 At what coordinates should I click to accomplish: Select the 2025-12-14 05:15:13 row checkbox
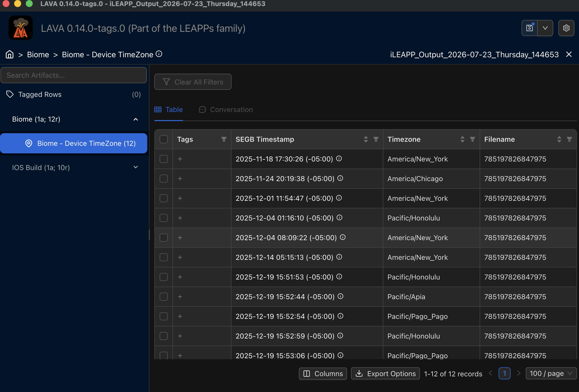pos(164,257)
